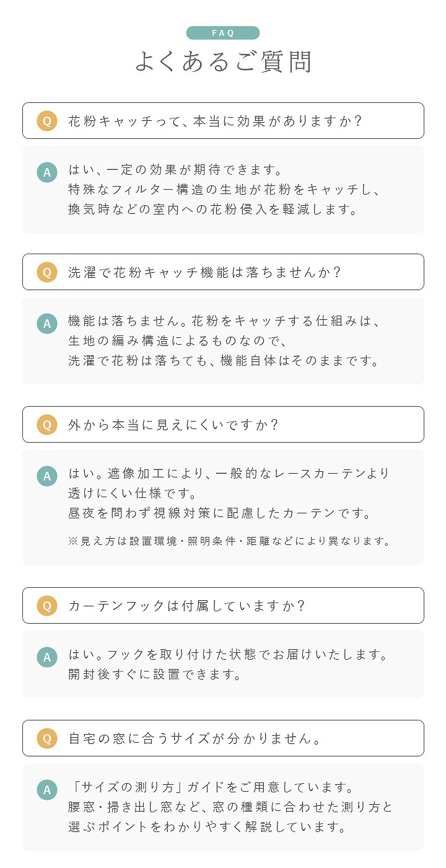The image size is (446, 868).
Task: Click the A icon beside the 遮像加工 answer
Action: click(x=46, y=476)
